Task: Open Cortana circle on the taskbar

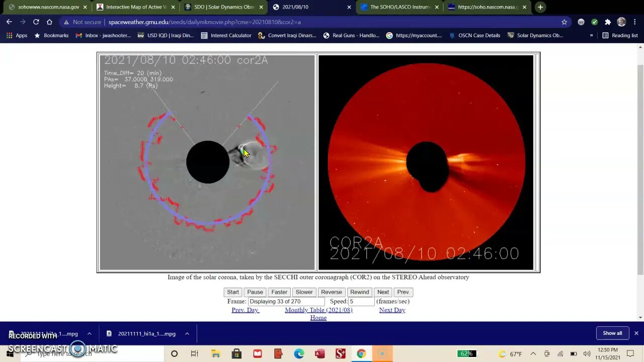Action: (174, 354)
